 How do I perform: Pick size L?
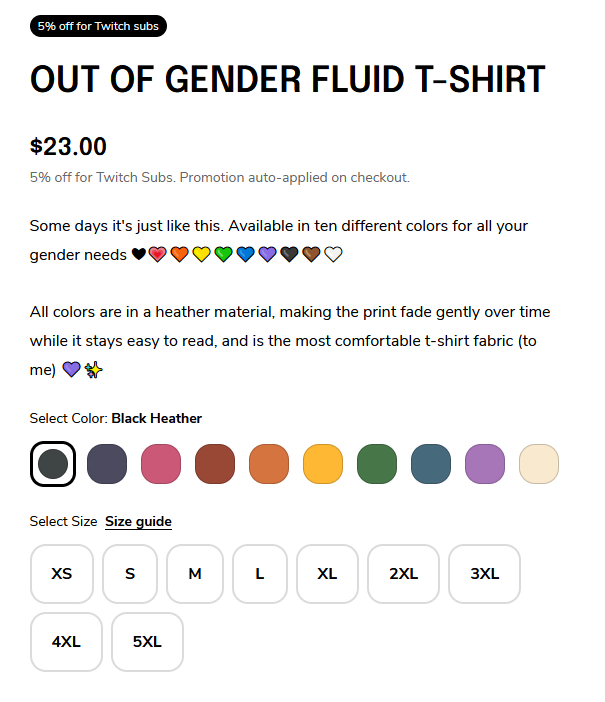coord(260,574)
